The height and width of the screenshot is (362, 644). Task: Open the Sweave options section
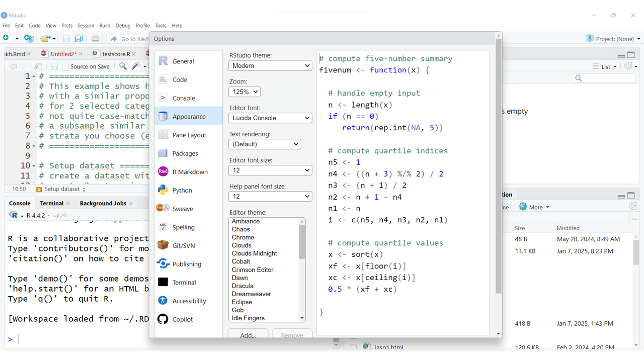[x=182, y=209]
